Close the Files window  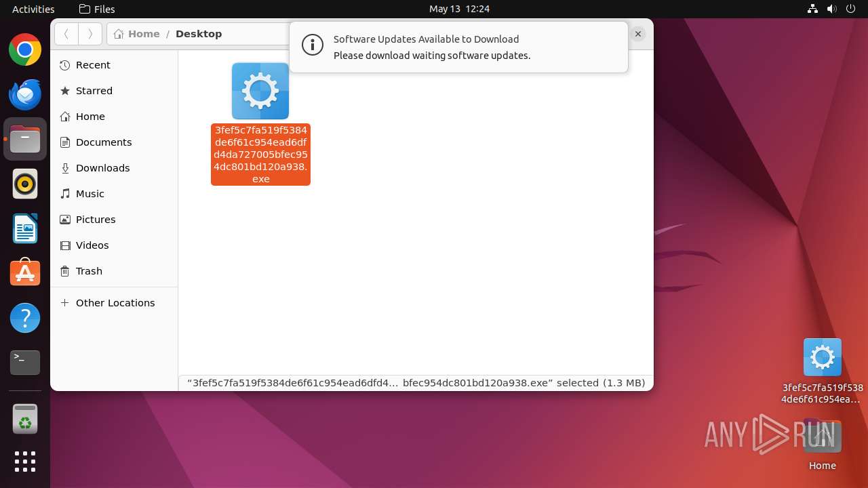click(638, 34)
